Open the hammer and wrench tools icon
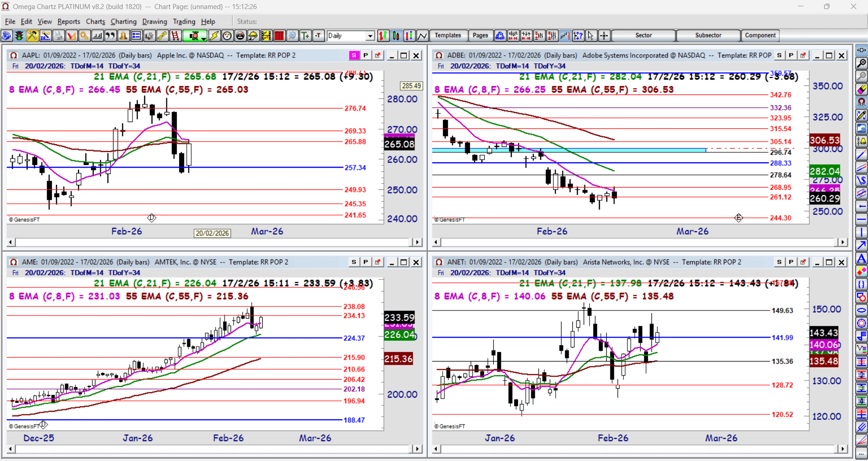The image size is (868, 461). point(33,36)
